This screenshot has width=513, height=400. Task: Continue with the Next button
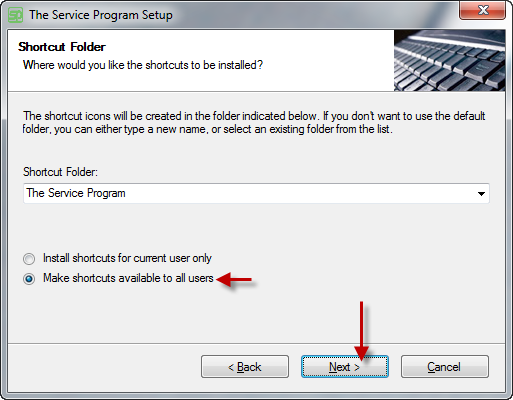[345, 367]
